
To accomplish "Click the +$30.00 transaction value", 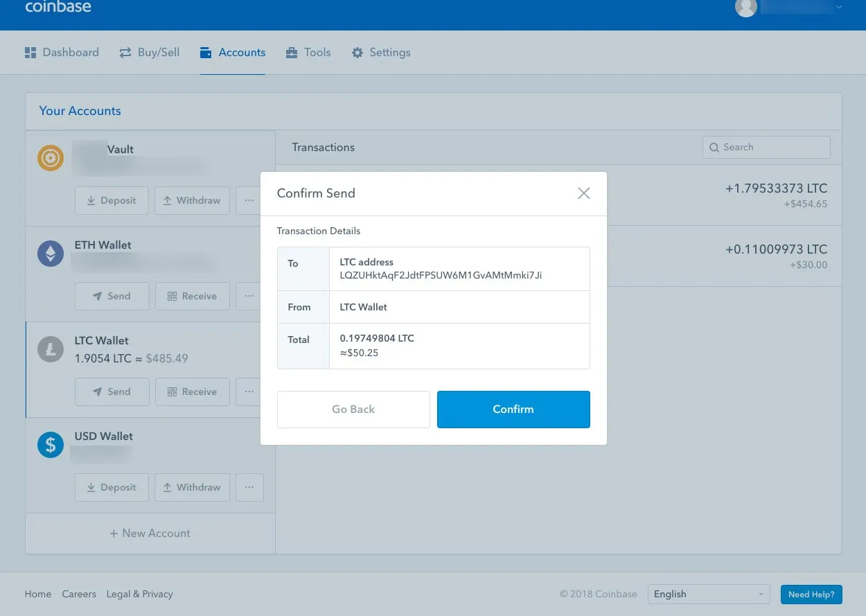I will 808,265.
